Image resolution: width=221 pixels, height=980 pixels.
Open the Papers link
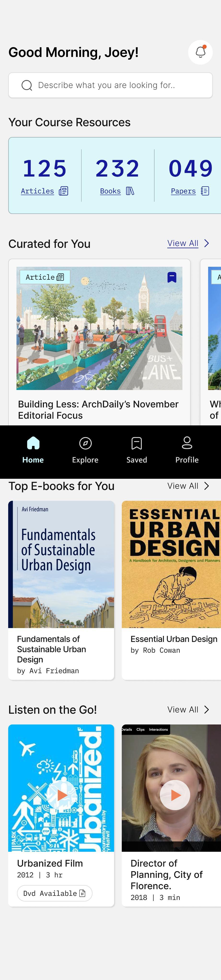point(183,191)
